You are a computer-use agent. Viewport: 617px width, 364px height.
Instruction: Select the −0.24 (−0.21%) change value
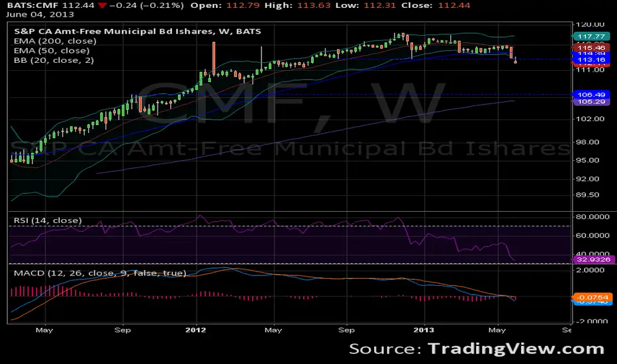click(146, 5)
